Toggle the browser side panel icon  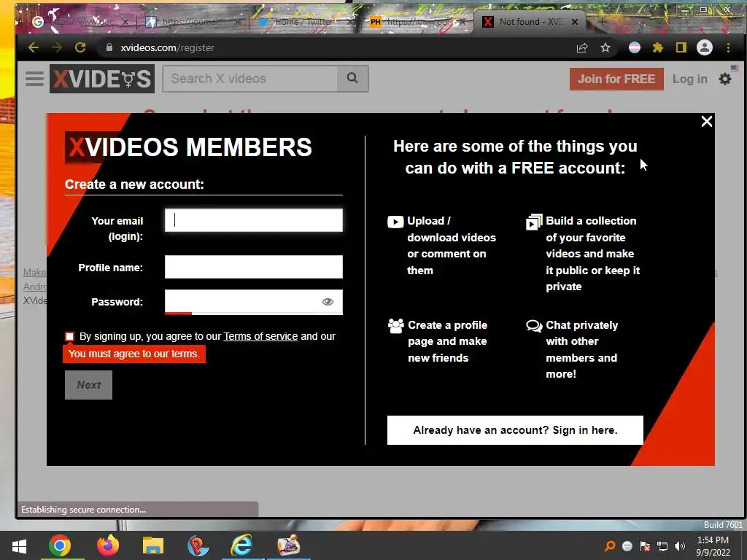pyautogui.click(x=681, y=47)
